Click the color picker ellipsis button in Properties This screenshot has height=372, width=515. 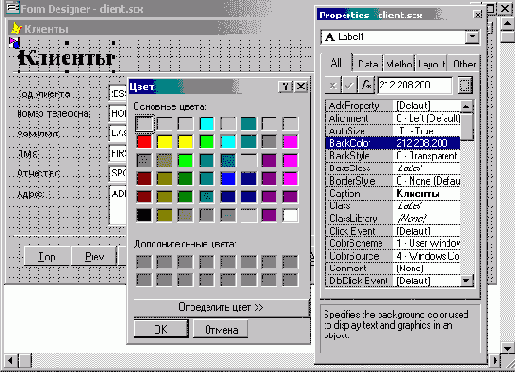tap(465, 85)
